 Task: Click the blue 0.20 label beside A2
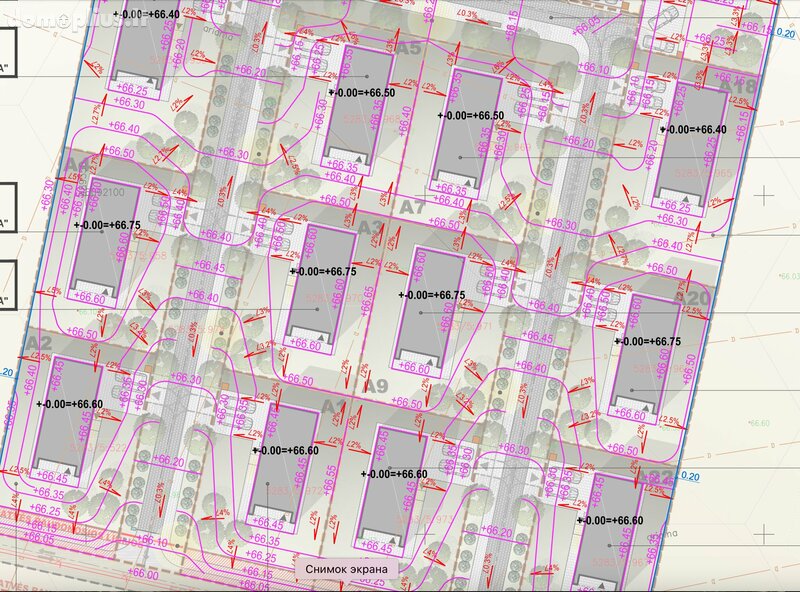pyautogui.click(x=6, y=373)
